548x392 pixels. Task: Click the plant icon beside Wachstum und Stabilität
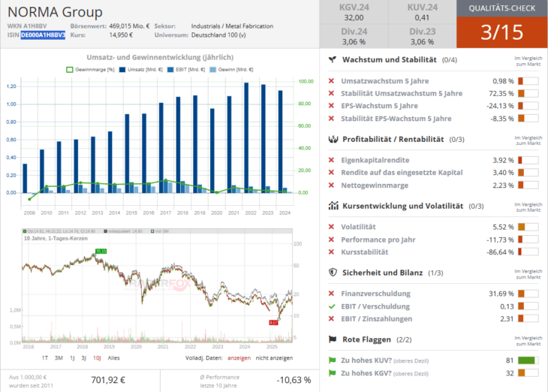[332, 60]
